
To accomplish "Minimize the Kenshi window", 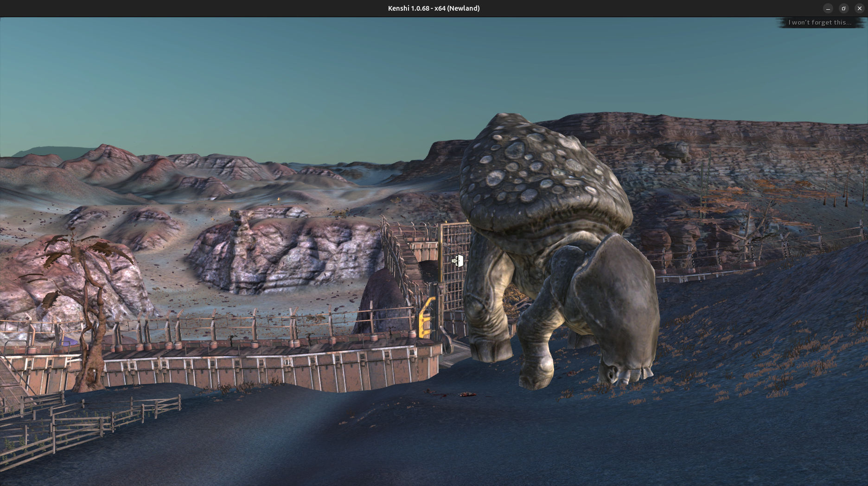I will click(828, 8).
